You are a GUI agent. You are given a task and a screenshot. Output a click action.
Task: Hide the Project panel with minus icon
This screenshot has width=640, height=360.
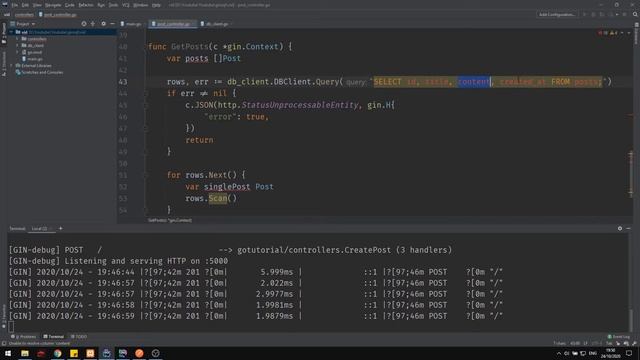[x=112, y=24]
